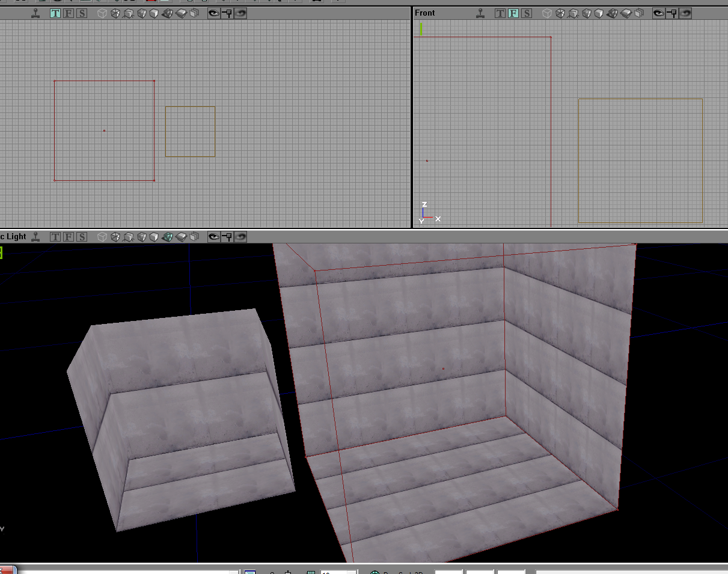728x574 pixels.
Task: Select Perspective view cube in top-left viewport
Action: [102, 13]
